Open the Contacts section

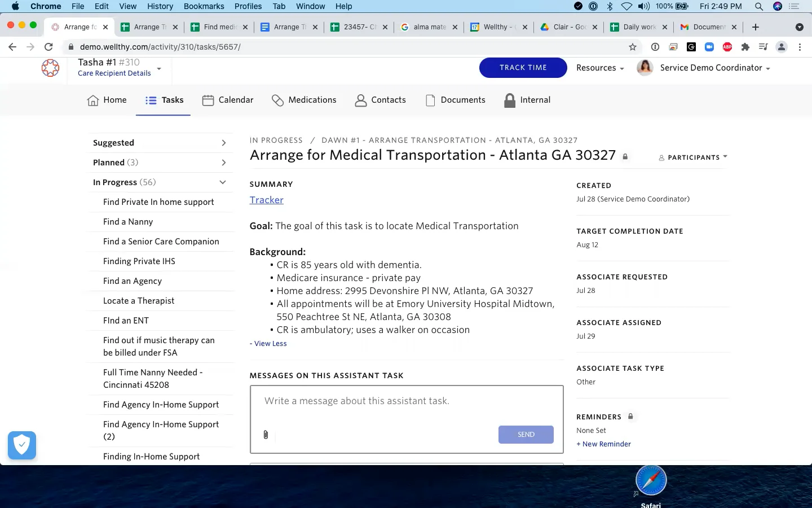pyautogui.click(x=380, y=100)
